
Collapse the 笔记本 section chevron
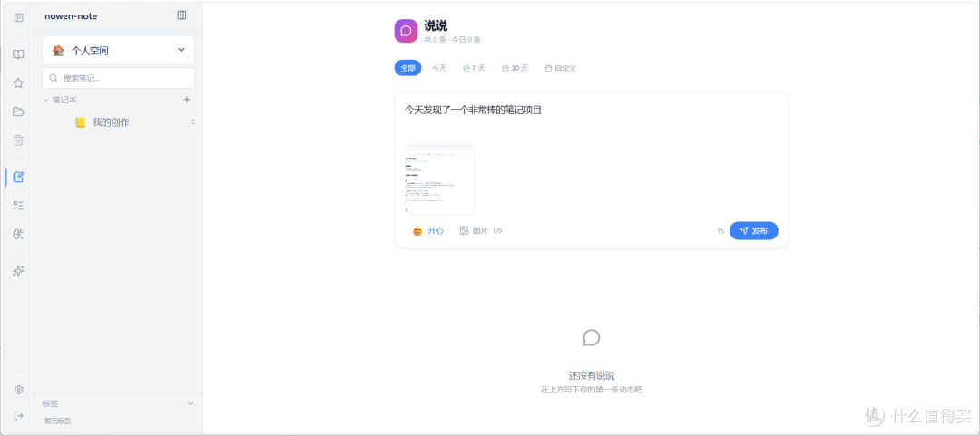click(46, 100)
